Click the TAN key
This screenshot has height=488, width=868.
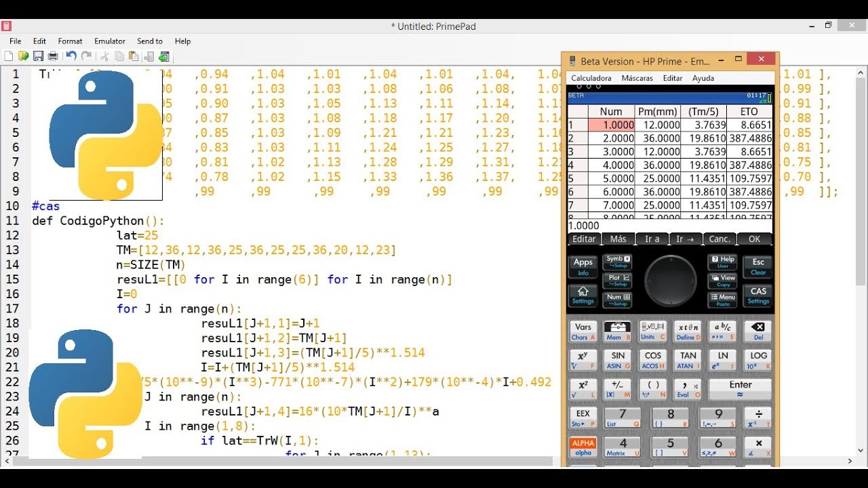(x=688, y=360)
